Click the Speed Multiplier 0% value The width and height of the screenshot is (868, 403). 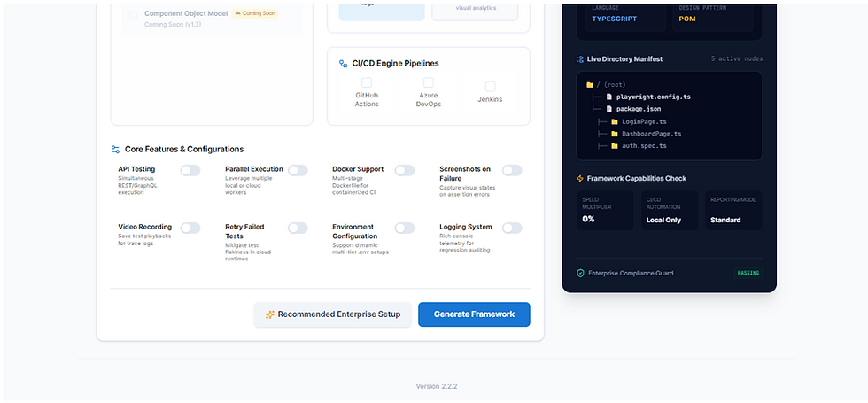coord(588,220)
